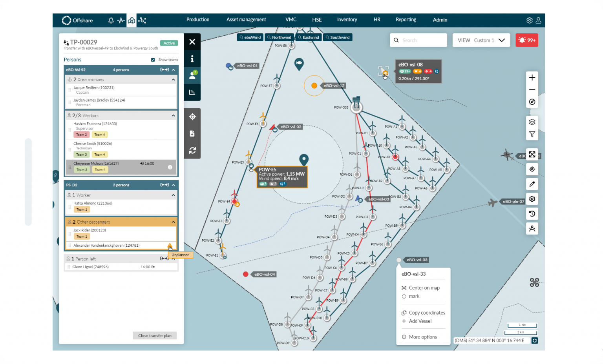
Task: Expand the Other passengers group
Action: coord(173,222)
